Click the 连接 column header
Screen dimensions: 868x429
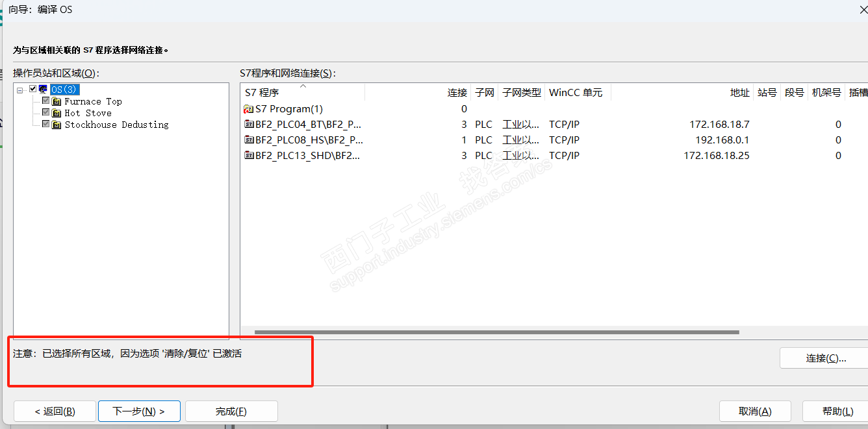(418, 92)
